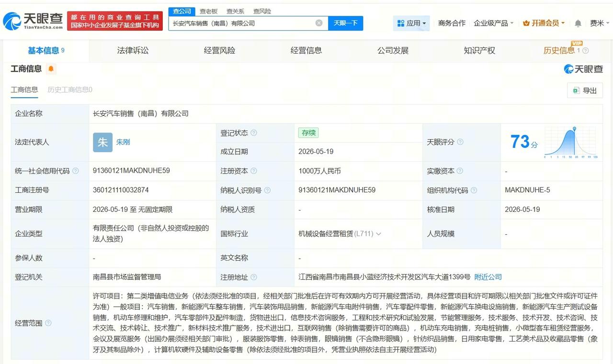Viewport: 613px width, 364px height.
Task: Switch to 查公司 search tab
Action: pyautogui.click(x=182, y=11)
